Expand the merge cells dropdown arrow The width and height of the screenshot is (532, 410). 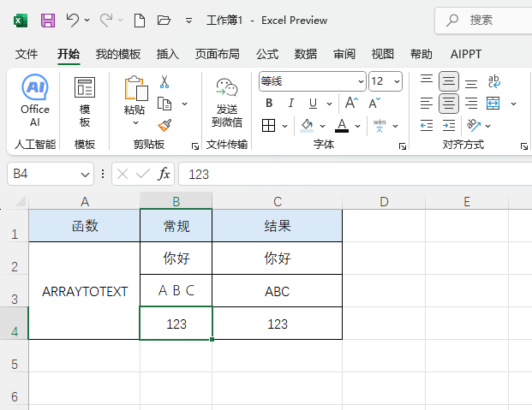(514, 104)
